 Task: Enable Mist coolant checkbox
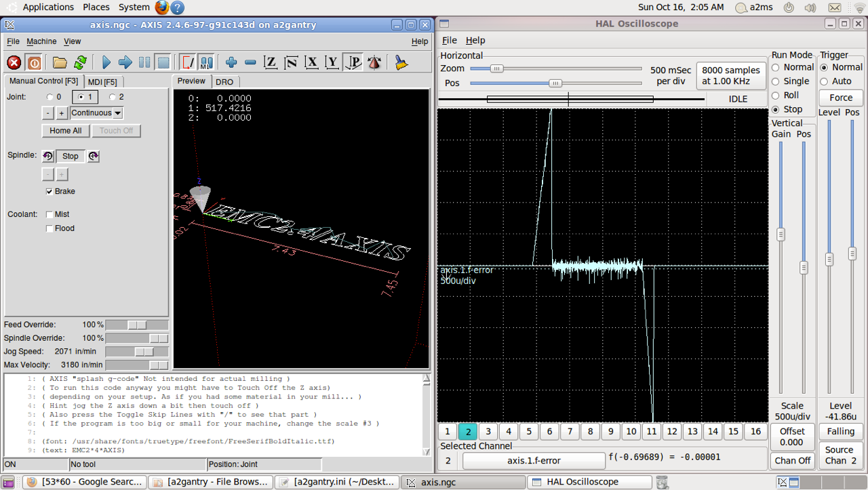(49, 214)
